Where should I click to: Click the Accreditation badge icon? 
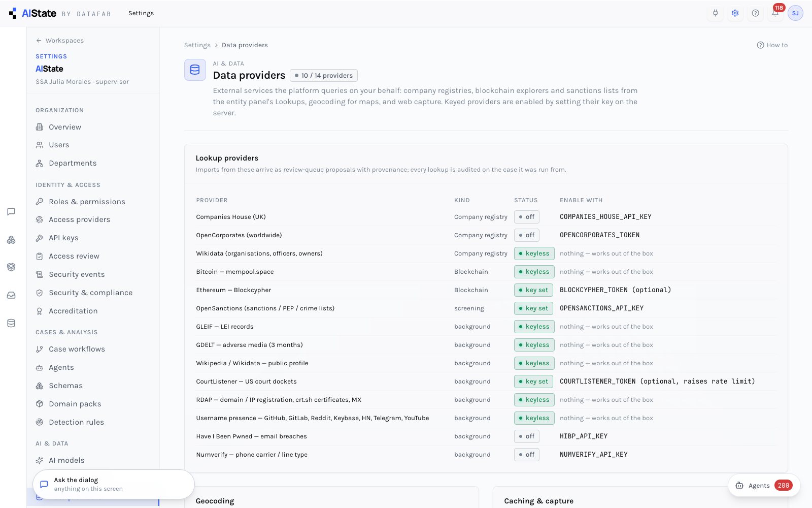tap(40, 311)
